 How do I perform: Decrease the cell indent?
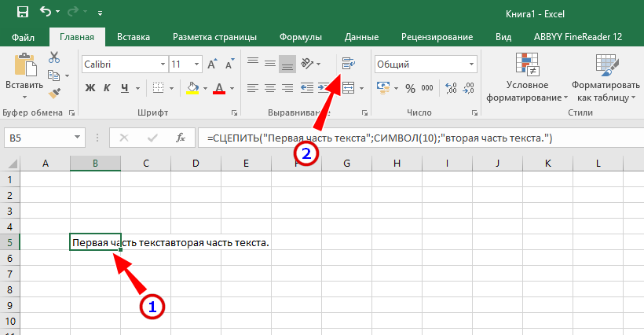click(x=307, y=87)
